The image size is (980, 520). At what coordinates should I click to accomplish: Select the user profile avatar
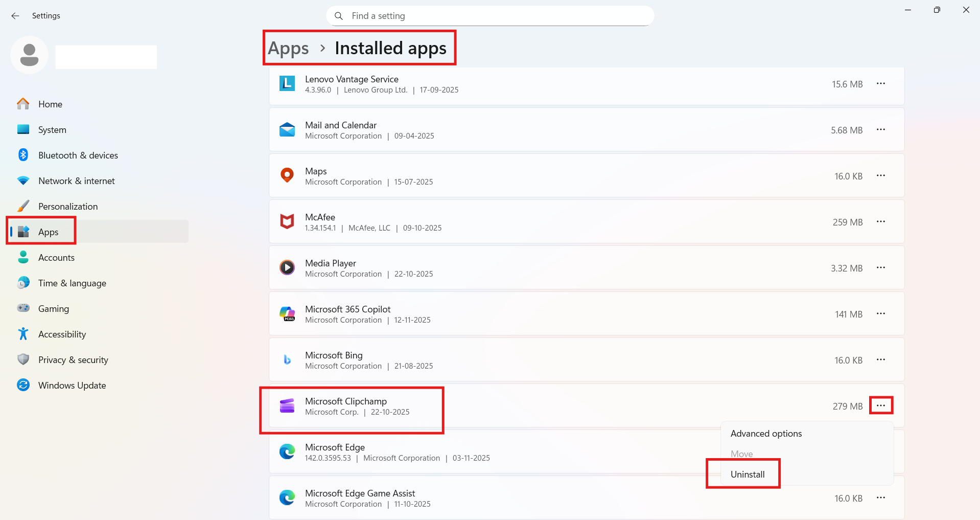pyautogui.click(x=29, y=55)
